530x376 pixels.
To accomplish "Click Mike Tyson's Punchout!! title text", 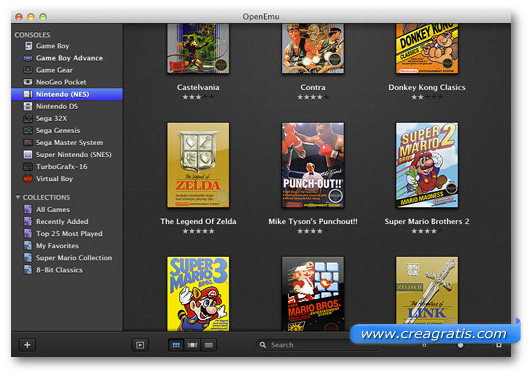I will tap(313, 221).
